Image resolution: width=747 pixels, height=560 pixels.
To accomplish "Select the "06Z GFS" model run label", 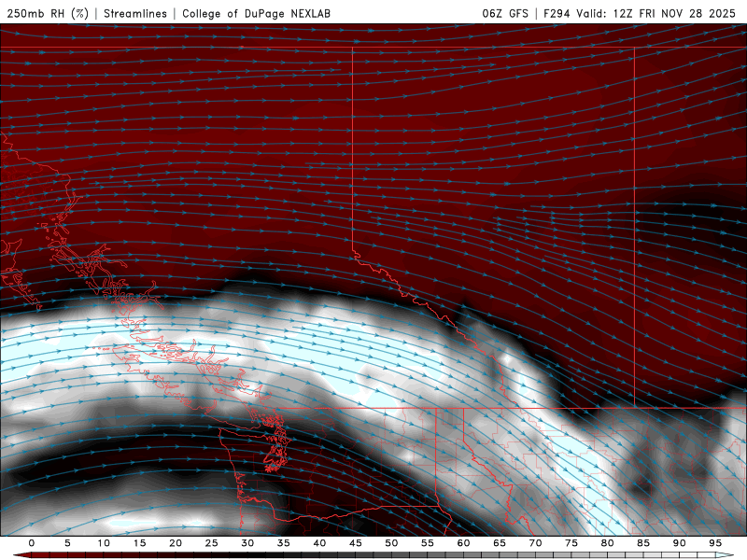I will pyautogui.click(x=505, y=14).
